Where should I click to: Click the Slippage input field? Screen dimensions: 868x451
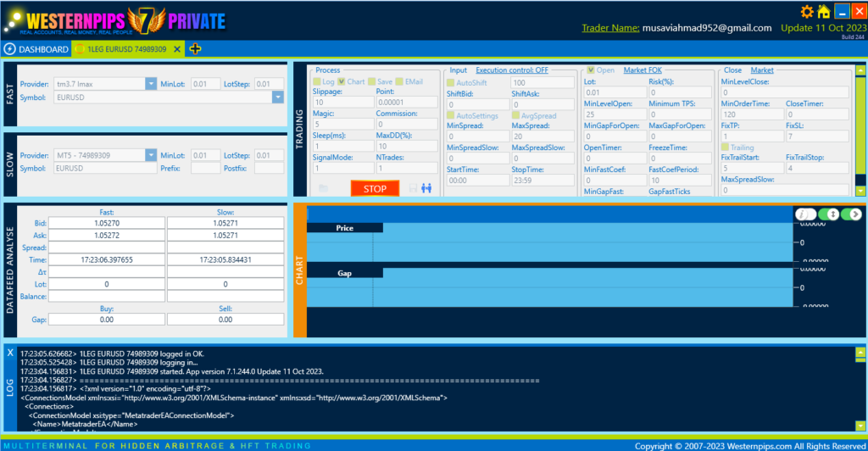343,103
